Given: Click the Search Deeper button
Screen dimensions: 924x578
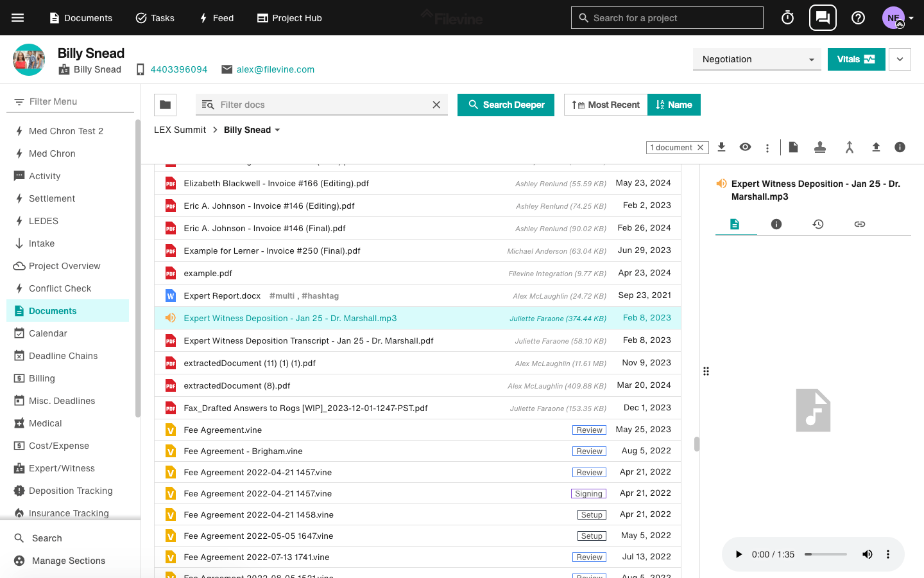Looking at the screenshot, I should tap(506, 105).
